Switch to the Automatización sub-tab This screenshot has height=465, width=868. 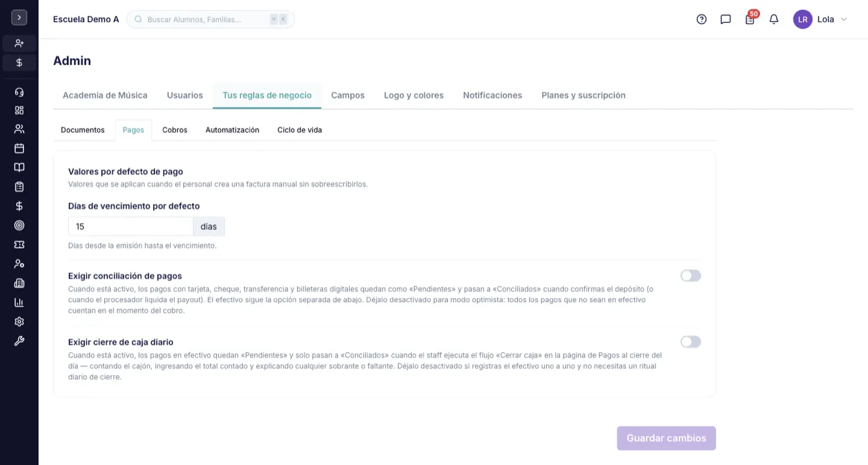point(232,130)
